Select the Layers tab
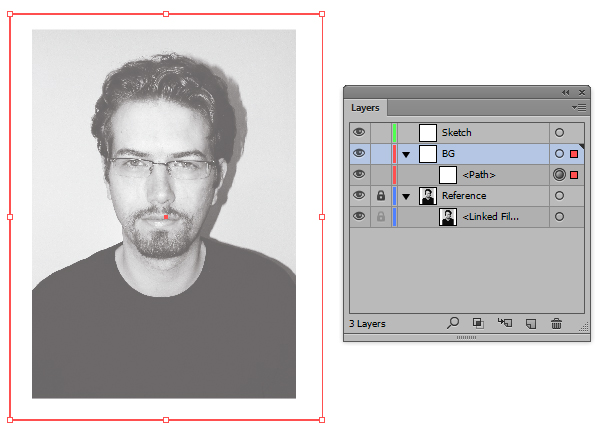This screenshot has width=597, height=434. coord(365,108)
